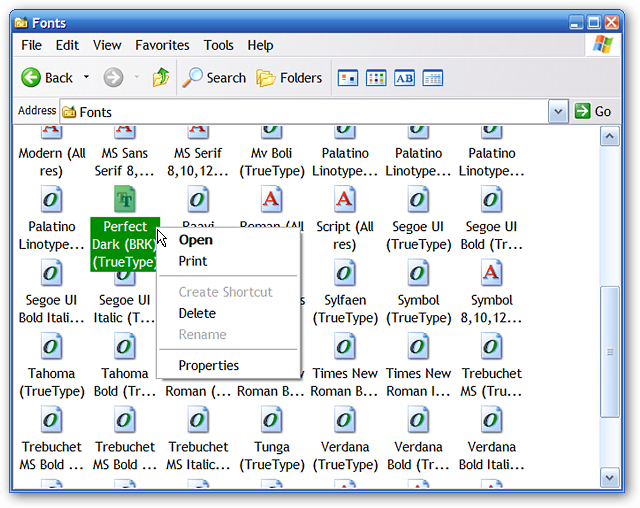Select the Symbol 8,10,12 font icon
640x508 pixels.
point(491,273)
